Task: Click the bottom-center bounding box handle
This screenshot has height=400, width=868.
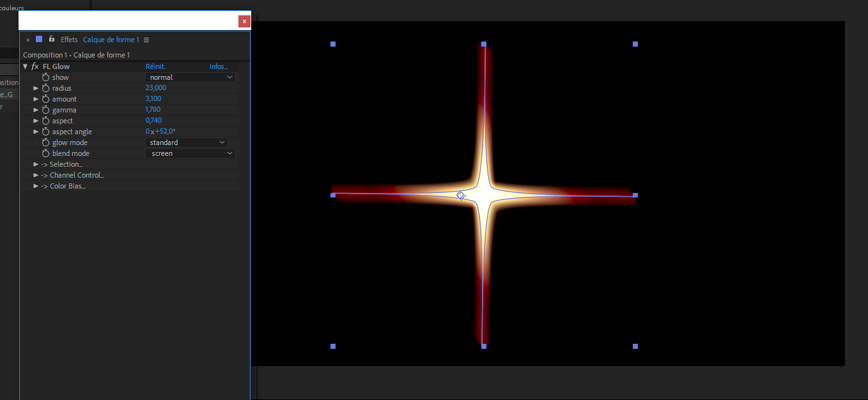Action: coord(484,346)
